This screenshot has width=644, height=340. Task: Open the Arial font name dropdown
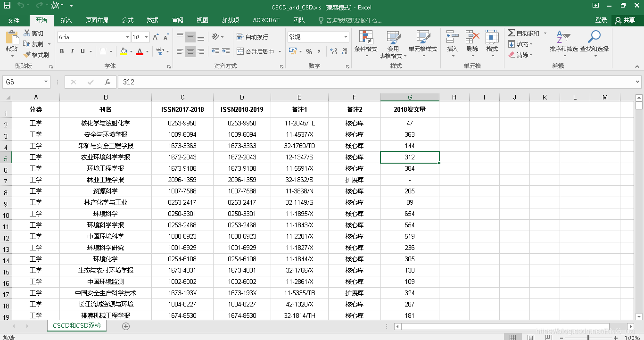pos(127,37)
